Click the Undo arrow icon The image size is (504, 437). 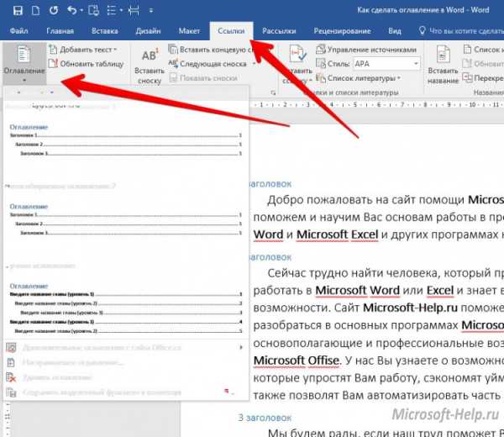click(x=71, y=11)
